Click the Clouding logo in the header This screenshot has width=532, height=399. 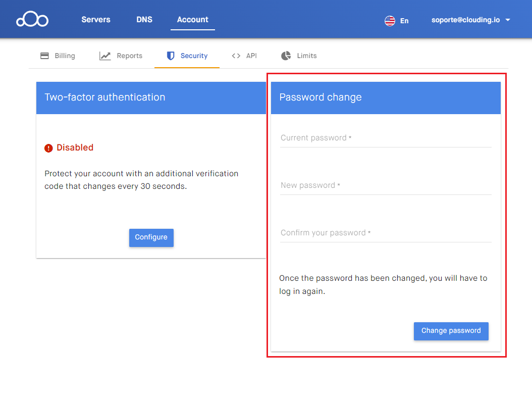tap(32, 20)
